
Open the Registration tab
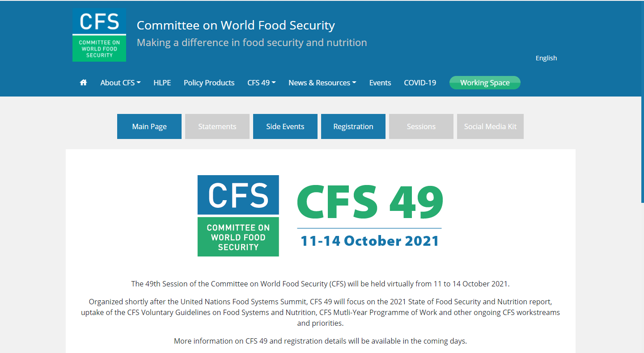pos(353,126)
